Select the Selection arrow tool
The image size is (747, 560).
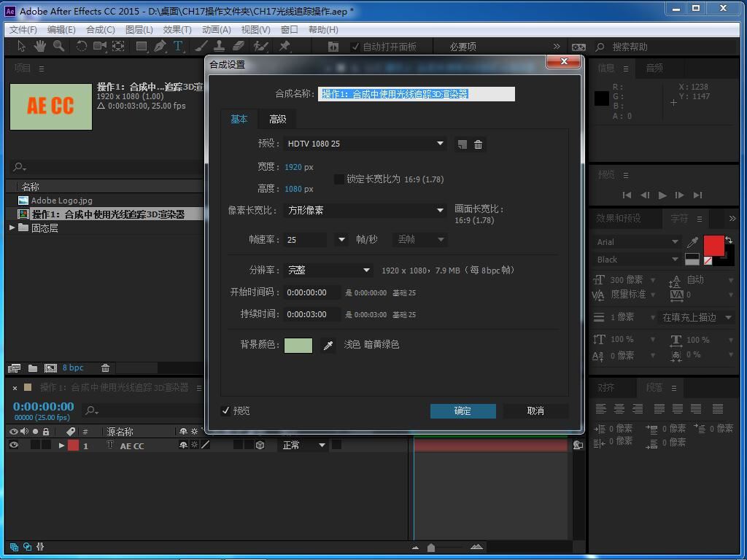point(21,46)
